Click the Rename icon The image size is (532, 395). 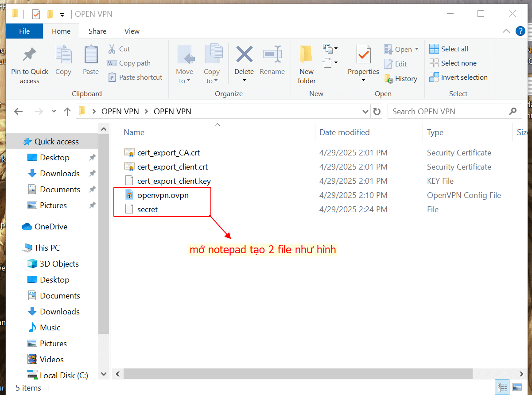[x=272, y=54]
